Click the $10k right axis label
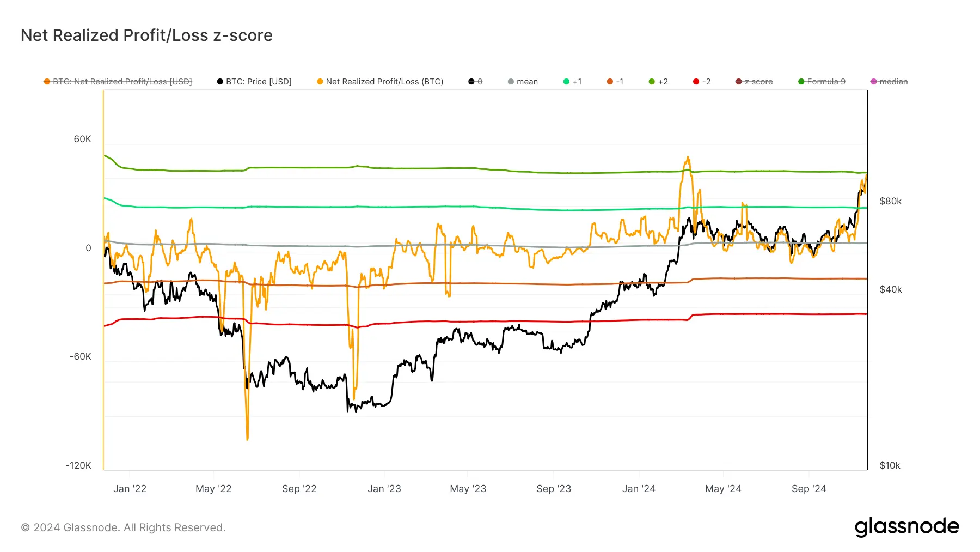 point(890,465)
